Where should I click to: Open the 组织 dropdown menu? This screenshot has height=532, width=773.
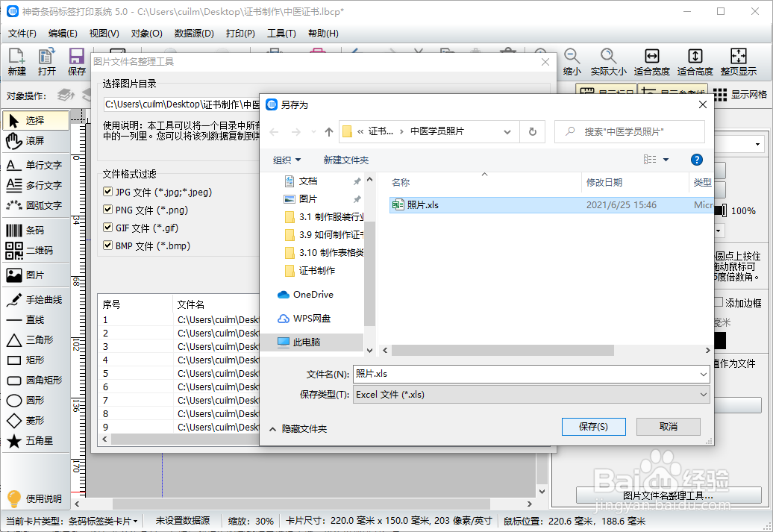pos(287,160)
